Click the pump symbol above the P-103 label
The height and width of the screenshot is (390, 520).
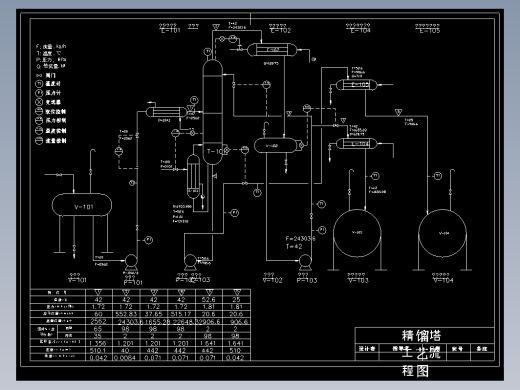pos(305,262)
